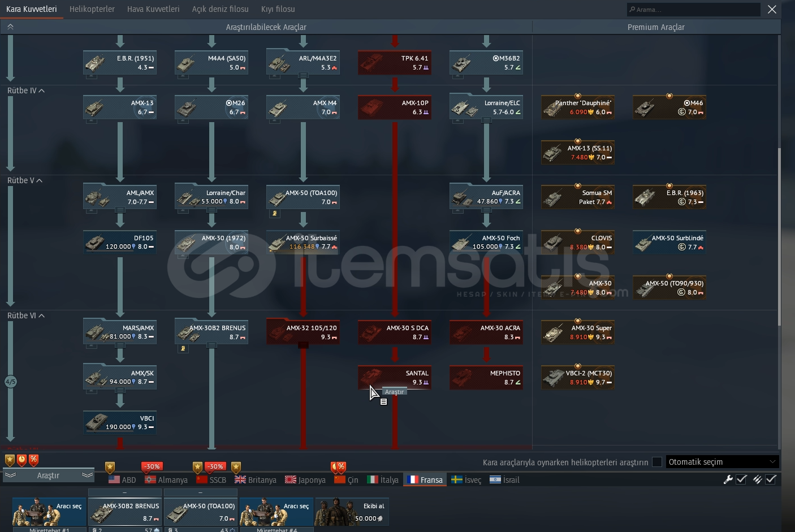Image resolution: width=795 pixels, height=532 pixels.
Task: Click Aracı seç in crew slot 1
Action: (49, 512)
